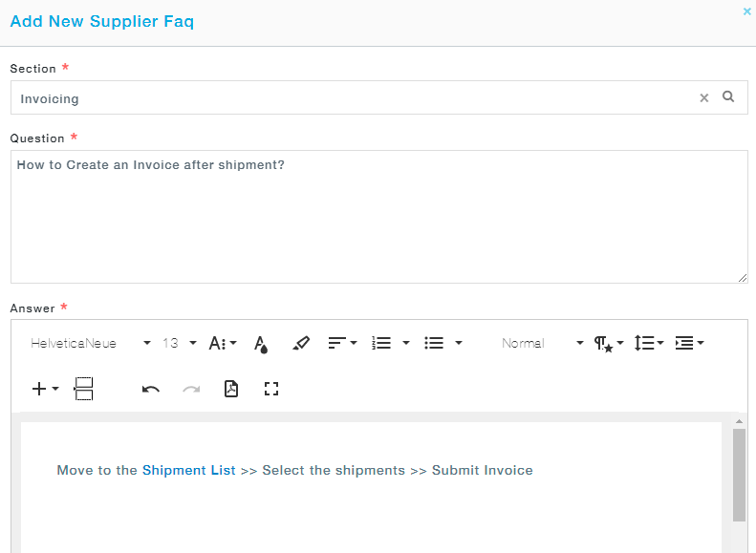This screenshot has height=553, width=756.
Task: Click the redo arrow in editor toolbar
Action: pos(191,389)
